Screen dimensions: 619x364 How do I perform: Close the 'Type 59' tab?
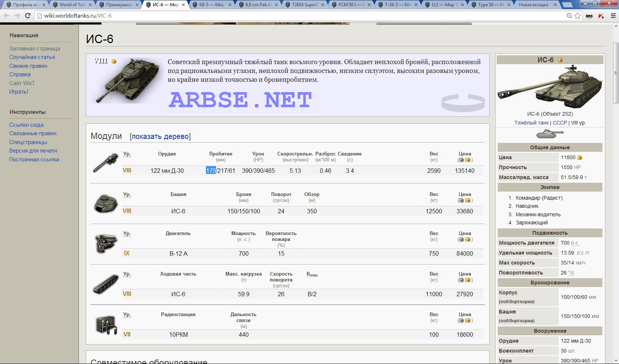point(509,5)
